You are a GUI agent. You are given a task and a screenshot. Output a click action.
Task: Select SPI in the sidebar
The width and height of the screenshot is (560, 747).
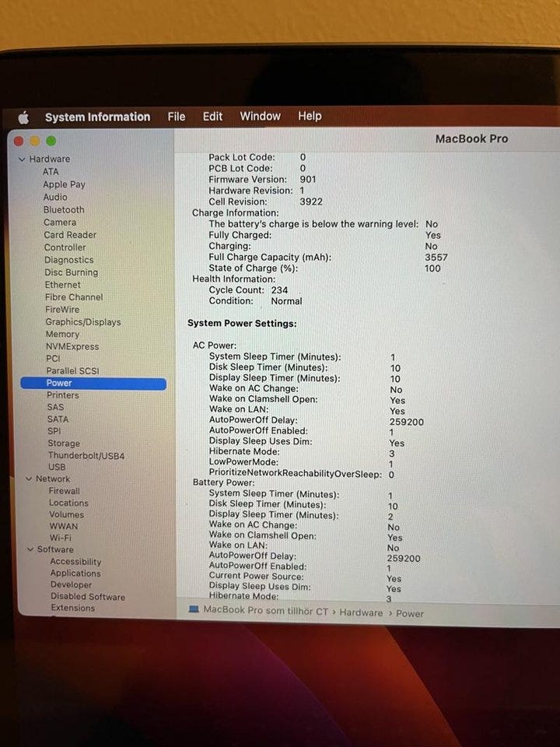click(x=54, y=430)
